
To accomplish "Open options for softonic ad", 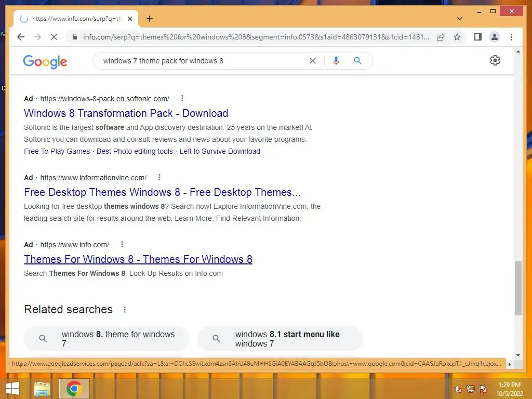I will tap(182, 98).
